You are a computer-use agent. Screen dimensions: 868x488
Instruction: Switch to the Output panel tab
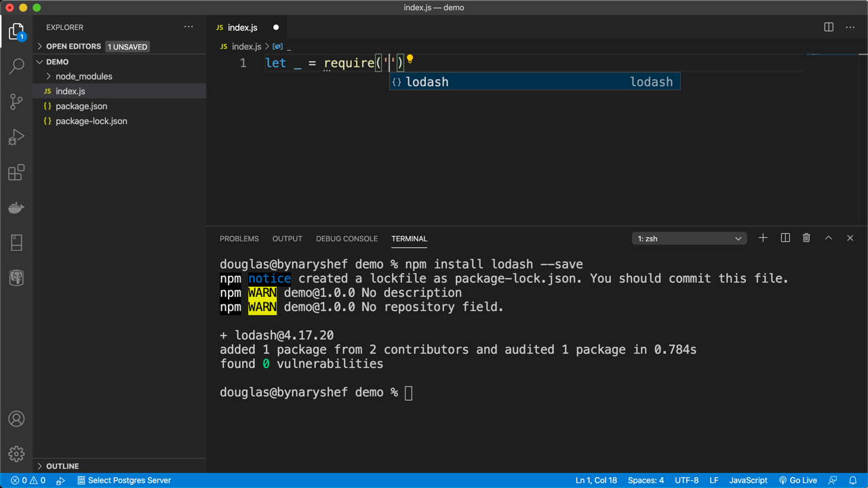287,239
